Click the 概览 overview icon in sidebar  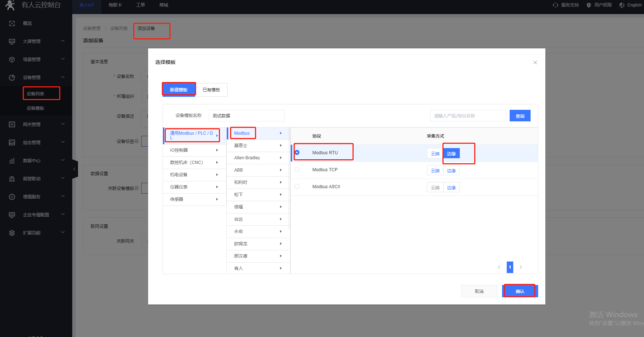pyautogui.click(x=12, y=23)
